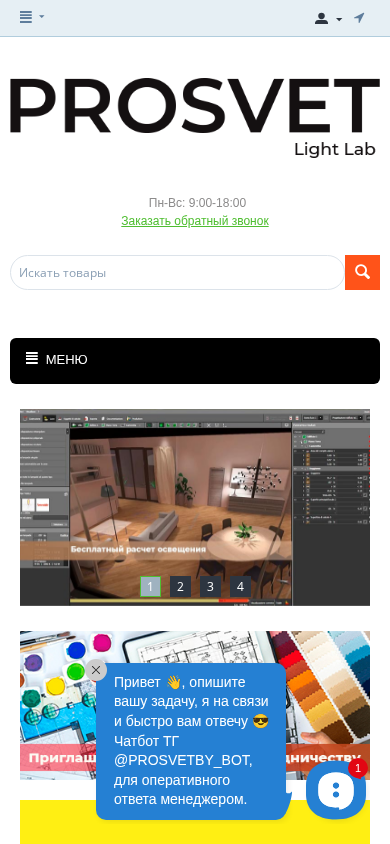The width and height of the screenshot is (390, 844).
Task: Open the Бесплатный расчет освещения banner
Action: coord(195,507)
